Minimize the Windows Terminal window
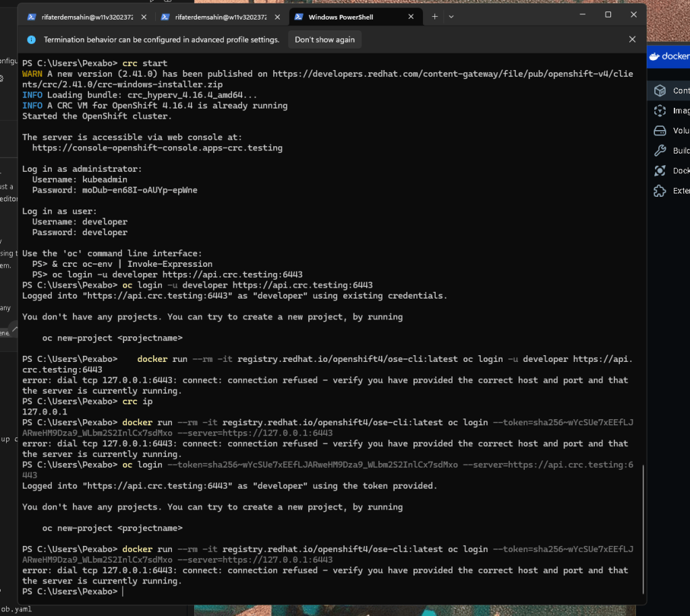Image resolution: width=690 pixels, height=616 pixels. [582, 15]
